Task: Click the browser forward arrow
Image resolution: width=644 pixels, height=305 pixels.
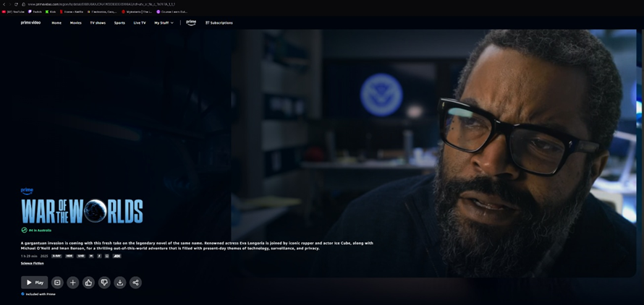Action: coord(10,4)
